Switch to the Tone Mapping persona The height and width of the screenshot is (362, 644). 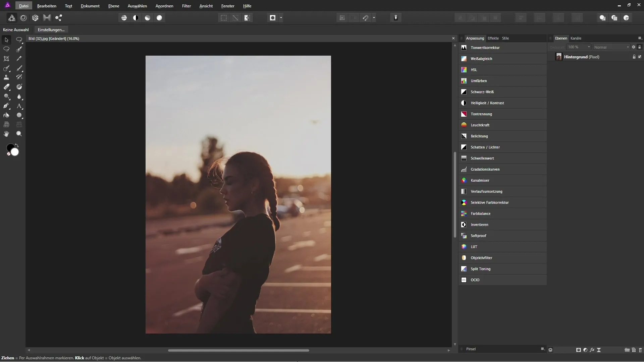47,18
